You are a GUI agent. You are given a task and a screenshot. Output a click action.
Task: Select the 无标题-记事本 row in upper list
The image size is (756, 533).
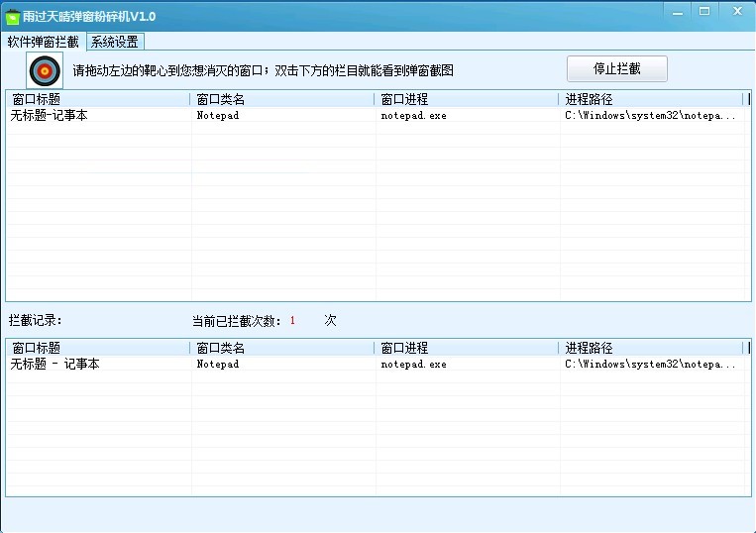(378, 115)
